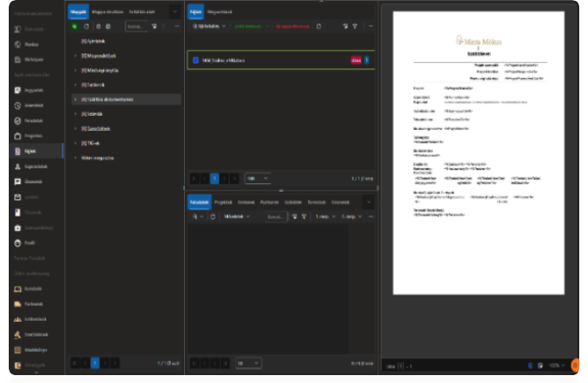Open the 1. csop. grouping dropdown

pos(325,216)
